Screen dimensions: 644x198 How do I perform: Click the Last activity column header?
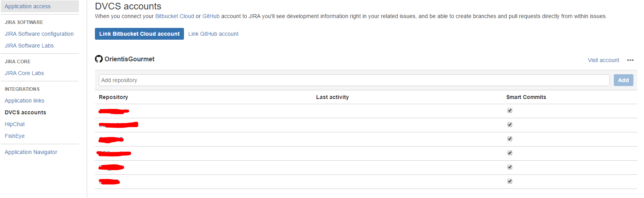tap(332, 97)
